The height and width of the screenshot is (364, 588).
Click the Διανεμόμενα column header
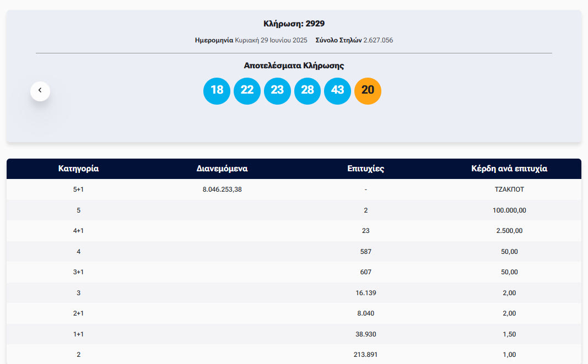pyautogui.click(x=222, y=169)
